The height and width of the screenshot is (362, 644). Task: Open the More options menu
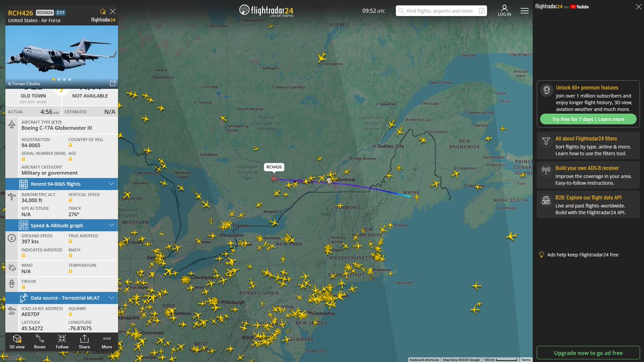107,342
